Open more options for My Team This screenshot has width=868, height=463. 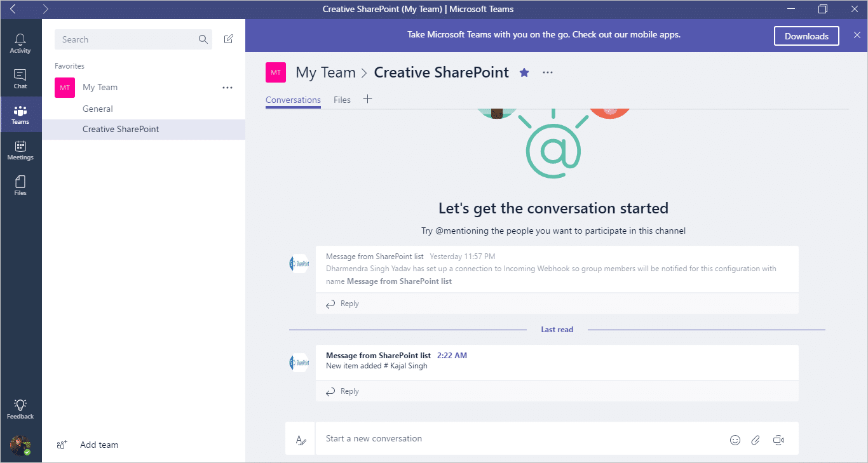click(x=227, y=88)
